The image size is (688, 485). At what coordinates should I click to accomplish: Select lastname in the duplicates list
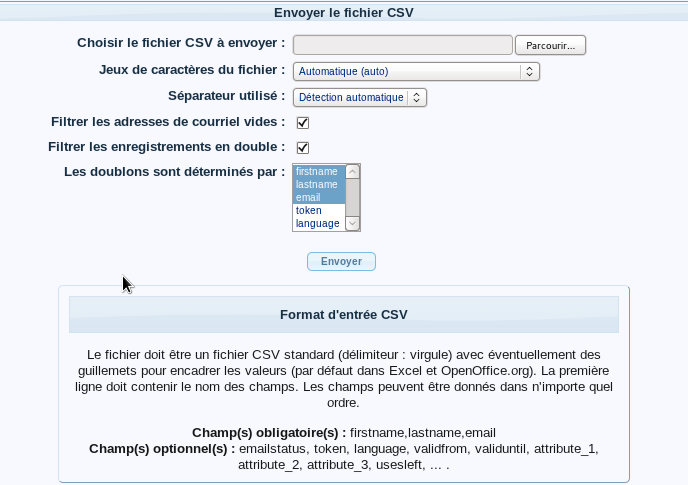point(317,185)
